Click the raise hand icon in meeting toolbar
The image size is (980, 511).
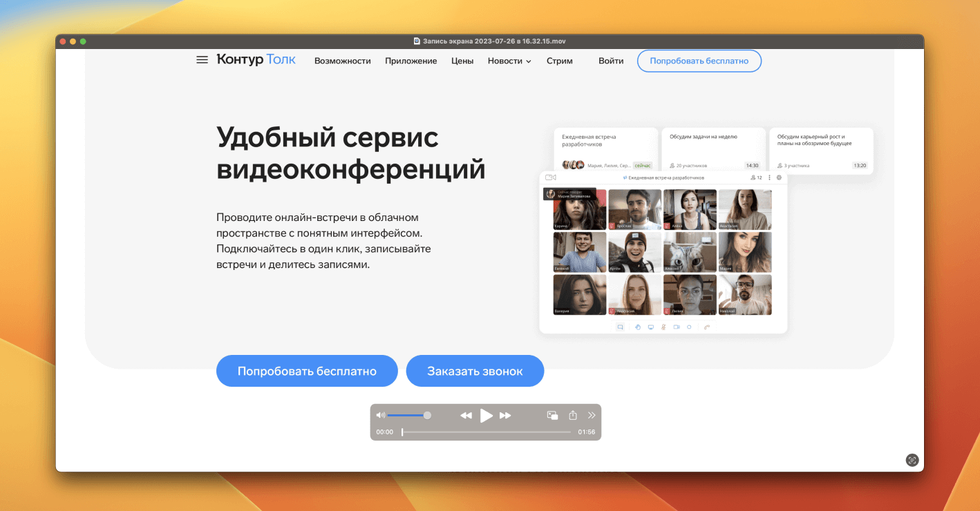pos(638,327)
